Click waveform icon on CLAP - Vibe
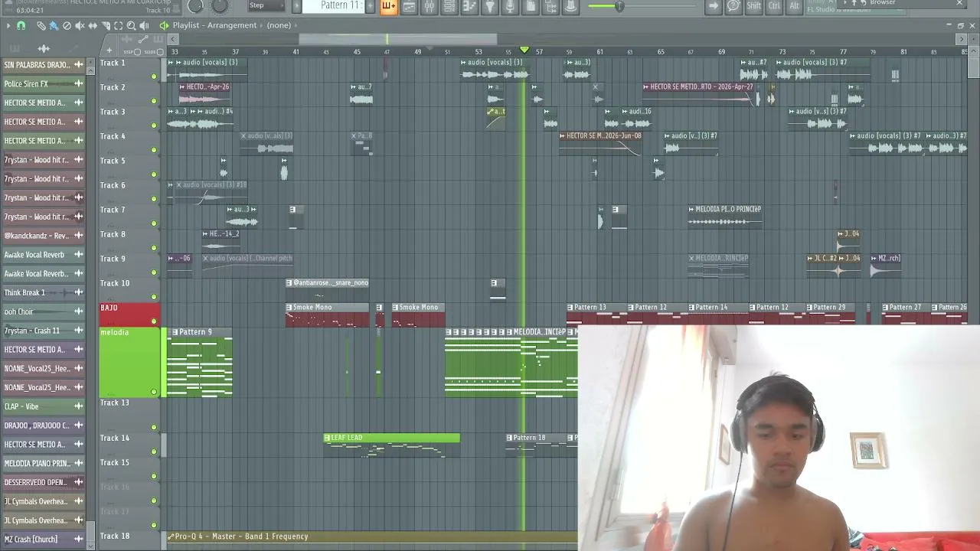This screenshot has height=551, width=980. [x=78, y=406]
